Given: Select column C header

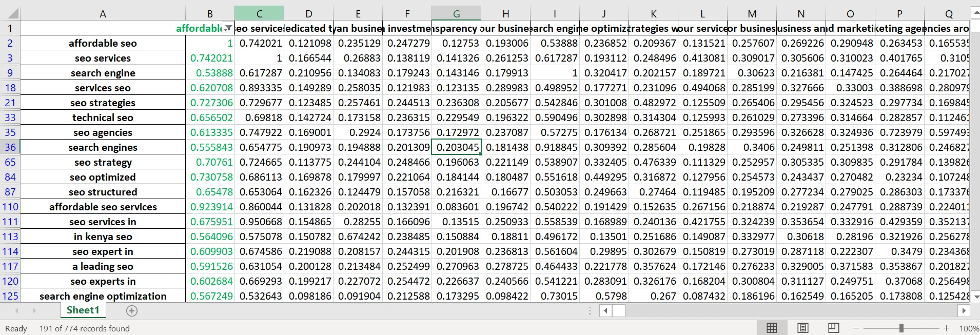Looking at the screenshot, I should click(x=259, y=14).
